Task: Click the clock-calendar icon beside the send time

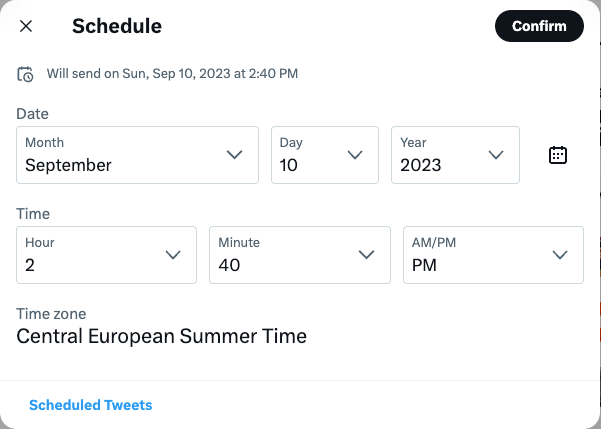Action: tap(26, 74)
